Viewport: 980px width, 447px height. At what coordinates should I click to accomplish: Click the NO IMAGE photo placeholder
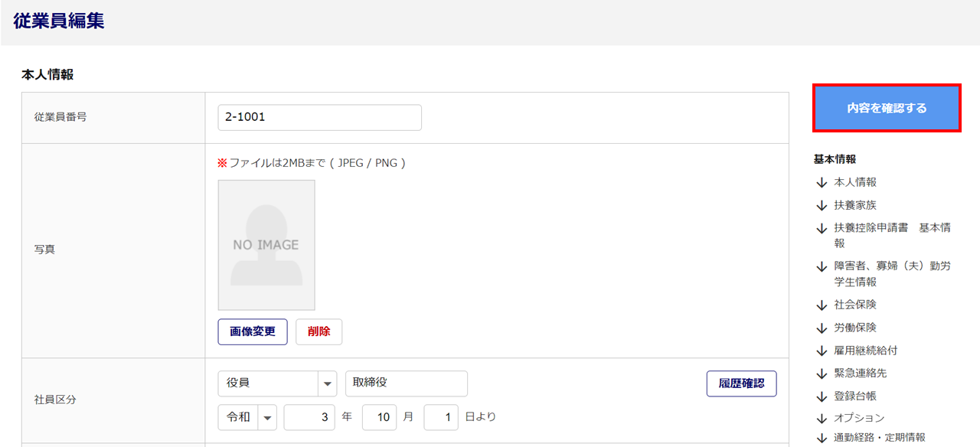pos(266,245)
